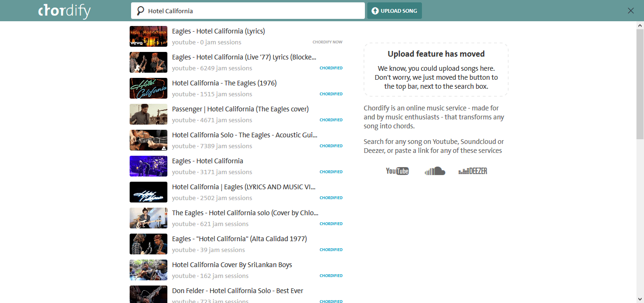The width and height of the screenshot is (644, 303).
Task: Click the SoundCloud logo
Action: click(x=435, y=171)
